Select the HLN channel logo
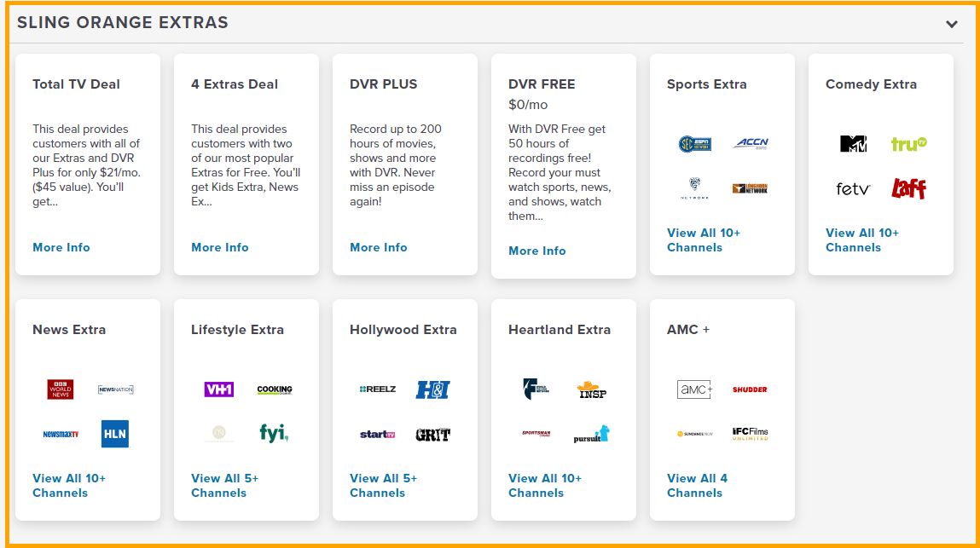Viewport: 980px width, 548px height. [x=115, y=434]
